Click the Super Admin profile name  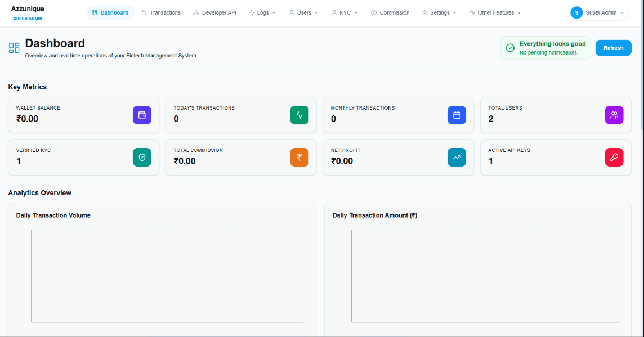tap(601, 13)
